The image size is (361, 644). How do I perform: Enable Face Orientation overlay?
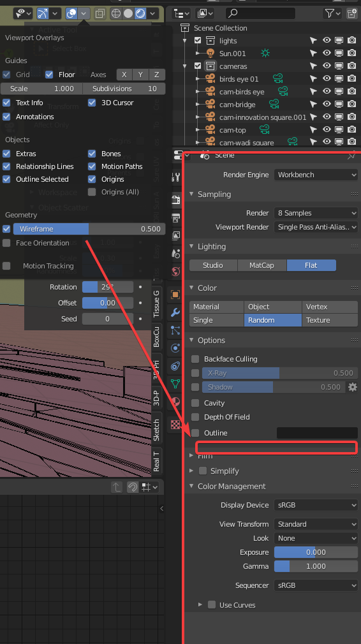tap(6, 243)
